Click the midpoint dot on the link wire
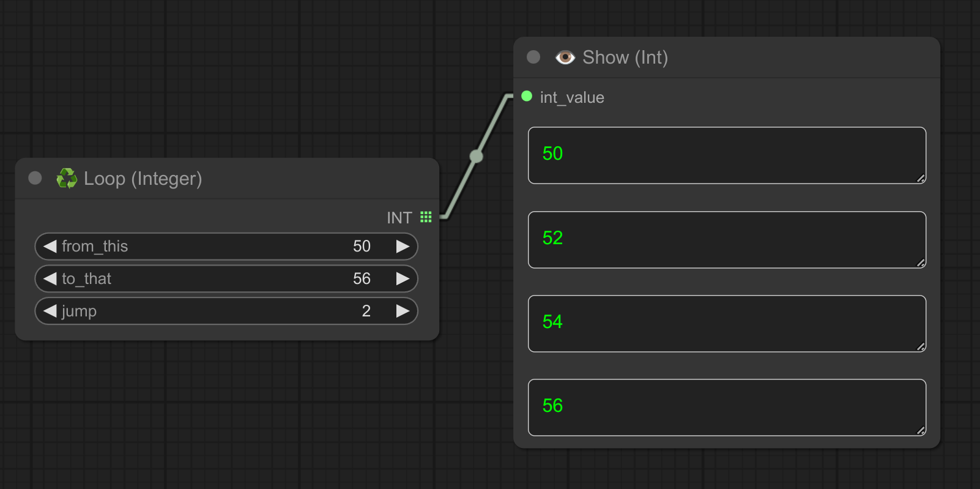Viewport: 980px width, 489px height. tap(476, 157)
